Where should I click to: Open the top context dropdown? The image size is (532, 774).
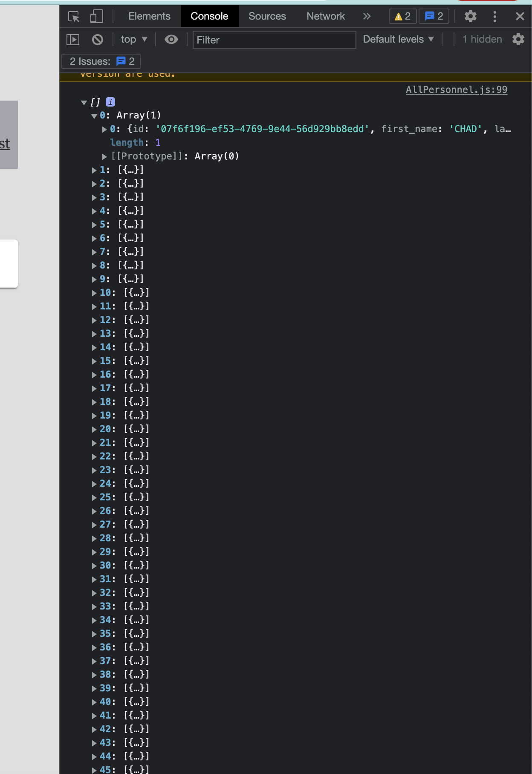point(134,39)
